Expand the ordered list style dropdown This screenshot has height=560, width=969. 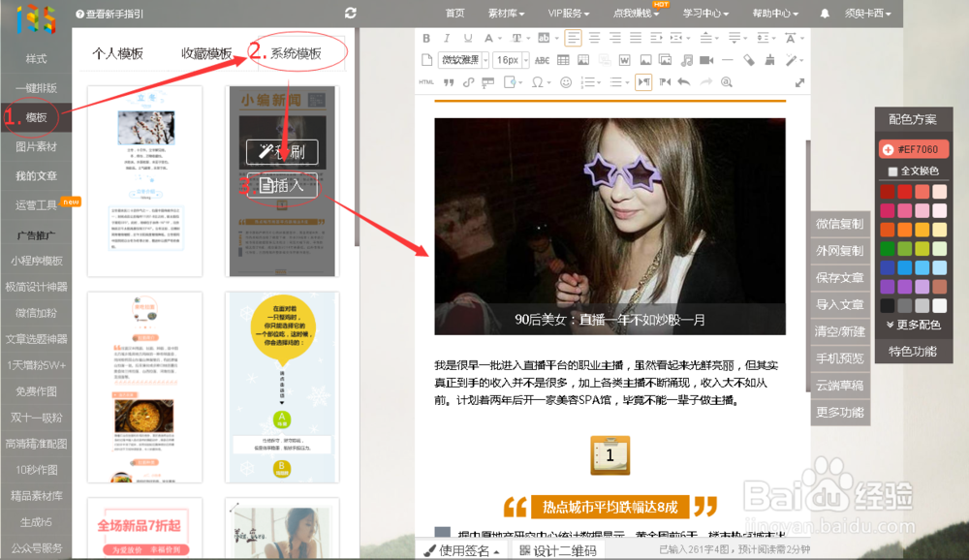599,82
